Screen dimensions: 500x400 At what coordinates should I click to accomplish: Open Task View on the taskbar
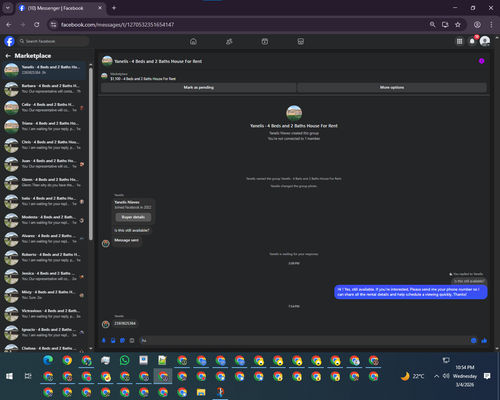(28, 376)
